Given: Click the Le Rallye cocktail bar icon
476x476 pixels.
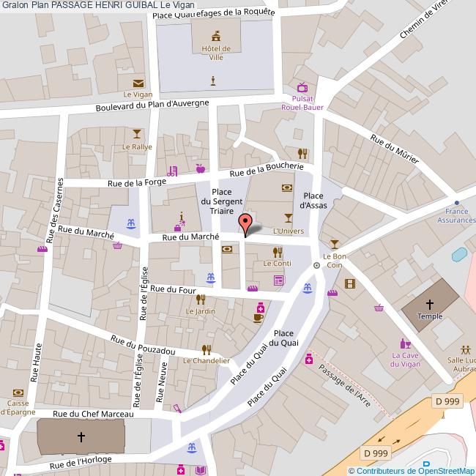Looking at the screenshot, I should tap(137, 133).
